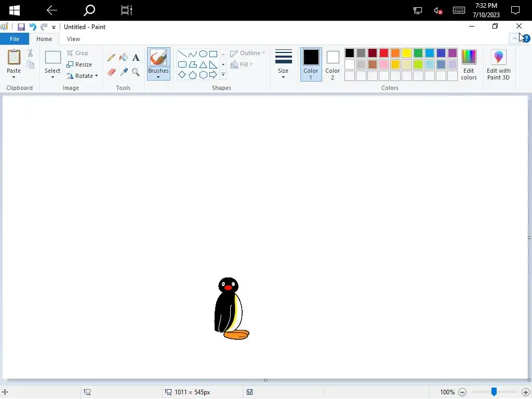This screenshot has width=532, height=399.
Task: Activate Color 1 foreground selector
Action: 311,64
